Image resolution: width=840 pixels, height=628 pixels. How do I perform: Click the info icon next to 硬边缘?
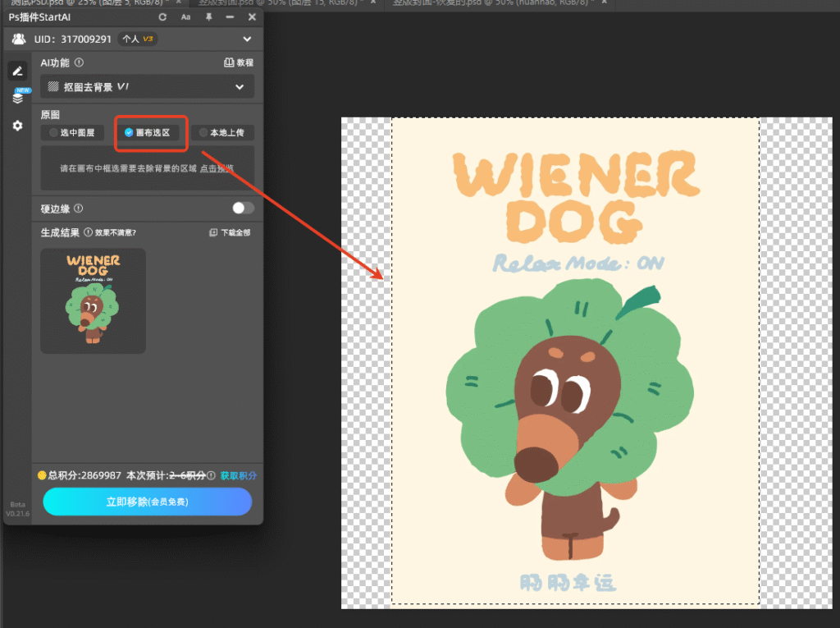(x=79, y=209)
